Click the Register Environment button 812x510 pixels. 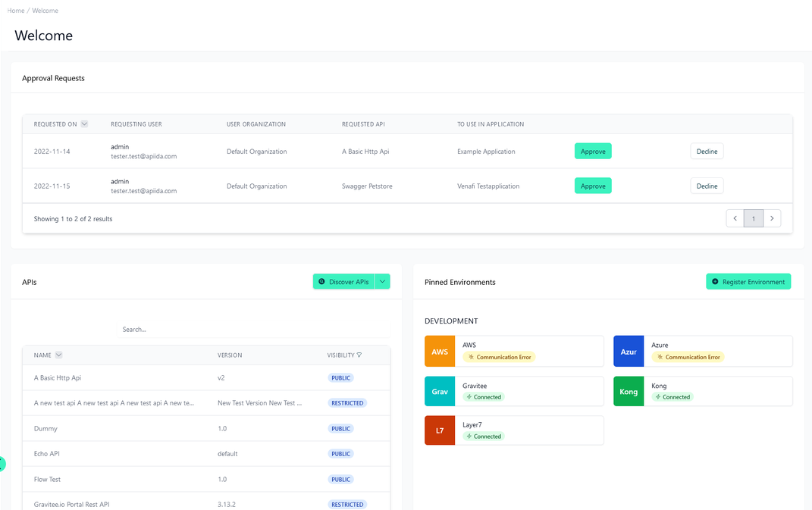pyautogui.click(x=748, y=281)
